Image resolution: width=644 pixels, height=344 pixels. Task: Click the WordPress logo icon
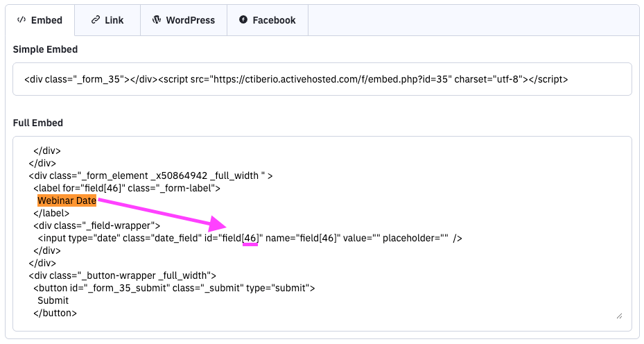point(156,20)
